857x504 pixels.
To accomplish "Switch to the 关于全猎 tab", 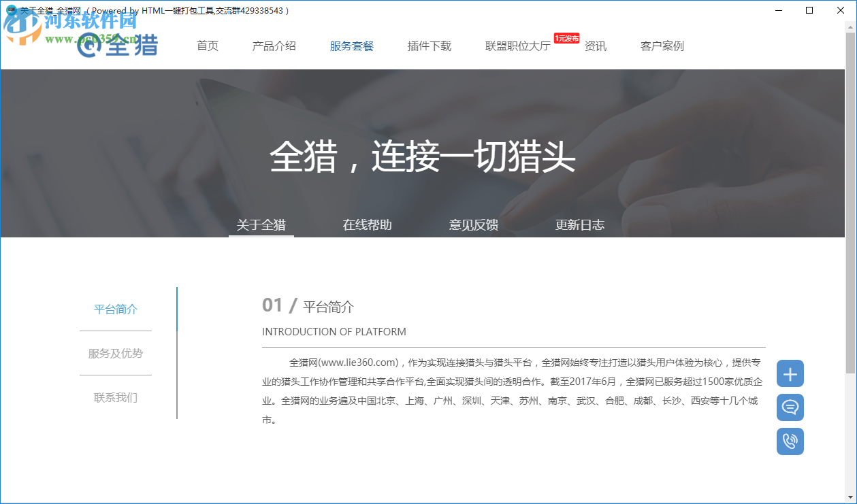I will tap(261, 224).
